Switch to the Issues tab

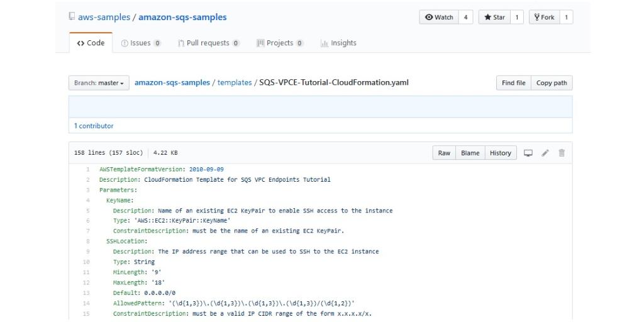click(x=141, y=43)
